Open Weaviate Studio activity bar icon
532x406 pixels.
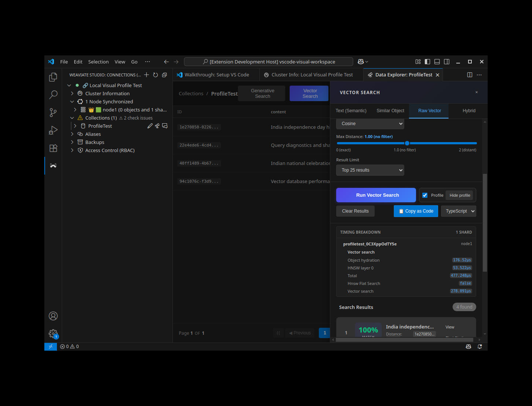pyautogui.click(x=53, y=166)
